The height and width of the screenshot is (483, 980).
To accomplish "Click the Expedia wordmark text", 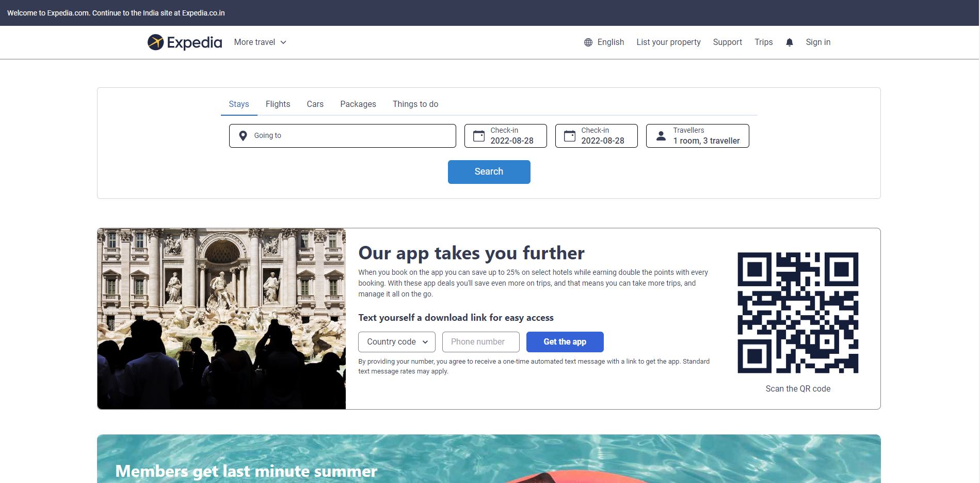I will click(195, 42).
